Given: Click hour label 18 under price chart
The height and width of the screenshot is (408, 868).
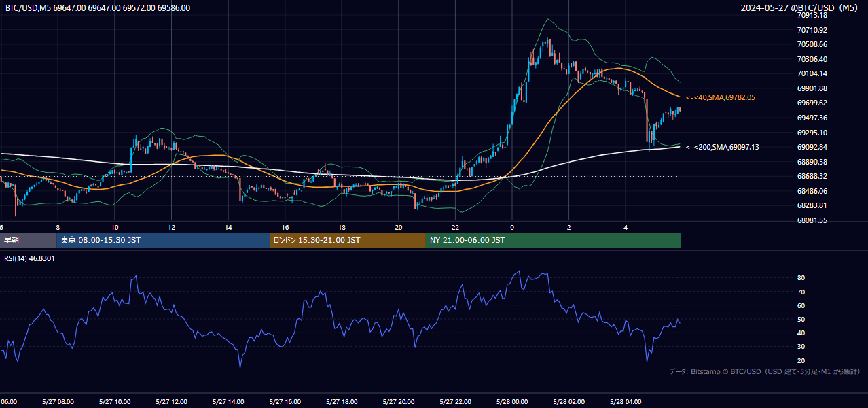Looking at the screenshot, I should click(342, 228).
